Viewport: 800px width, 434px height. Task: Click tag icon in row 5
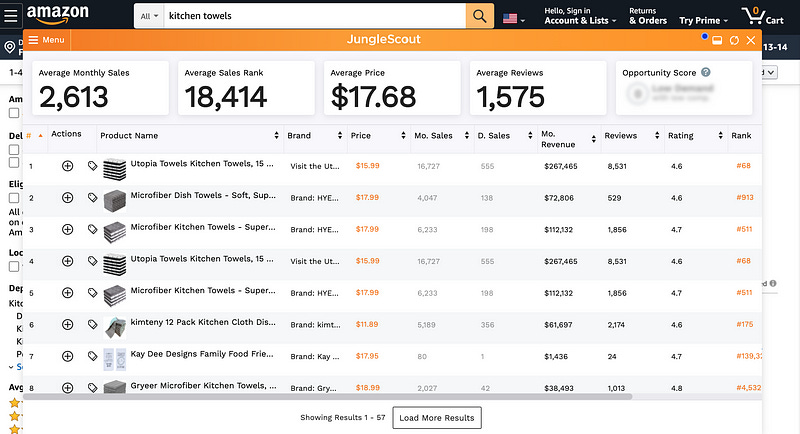(x=92, y=293)
